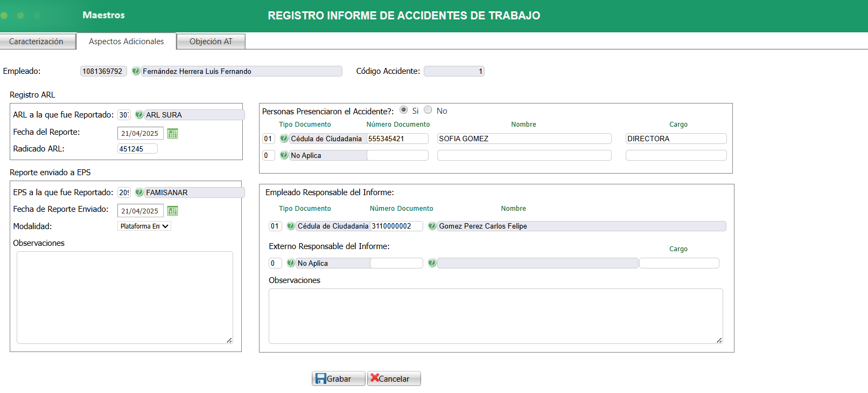Select the Aspectos Adicionales tab
Viewport: 868px width, 393px height.
[127, 42]
